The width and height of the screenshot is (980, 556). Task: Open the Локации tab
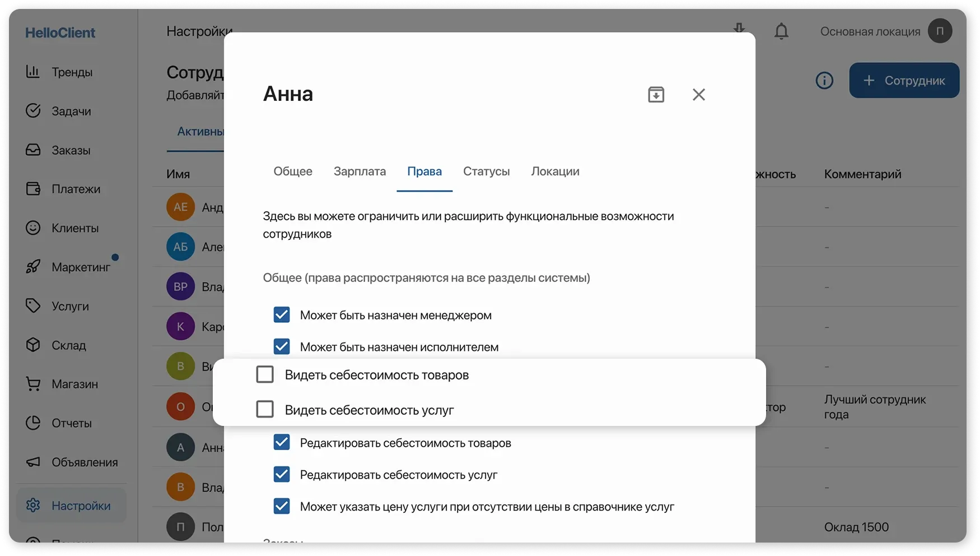coord(554,172)
